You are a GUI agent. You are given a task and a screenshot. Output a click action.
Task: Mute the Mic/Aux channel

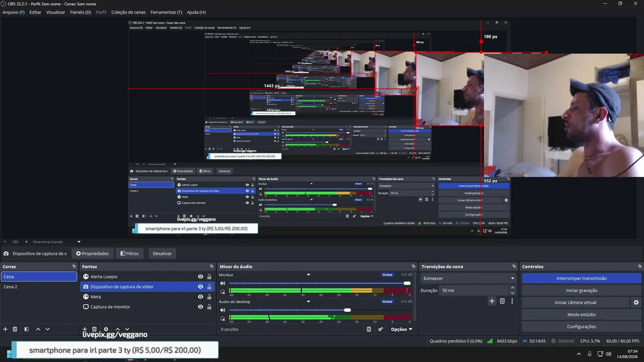(x=223, y=284)
